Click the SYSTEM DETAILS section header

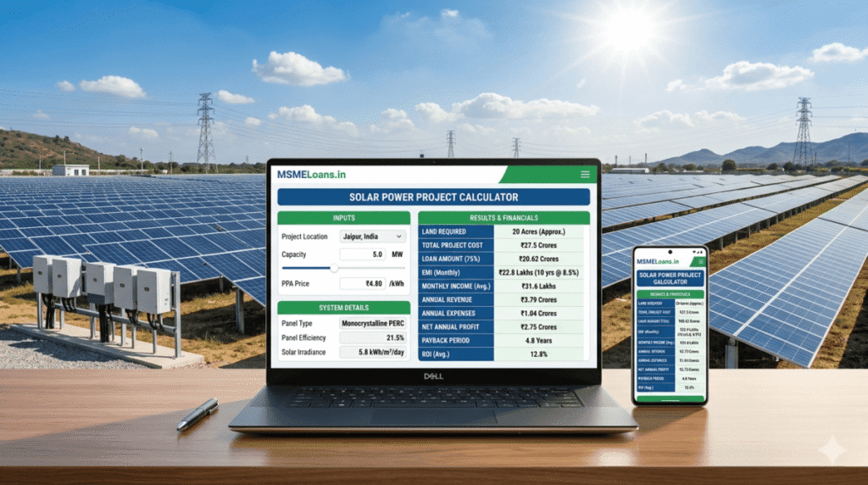(344, 308)
